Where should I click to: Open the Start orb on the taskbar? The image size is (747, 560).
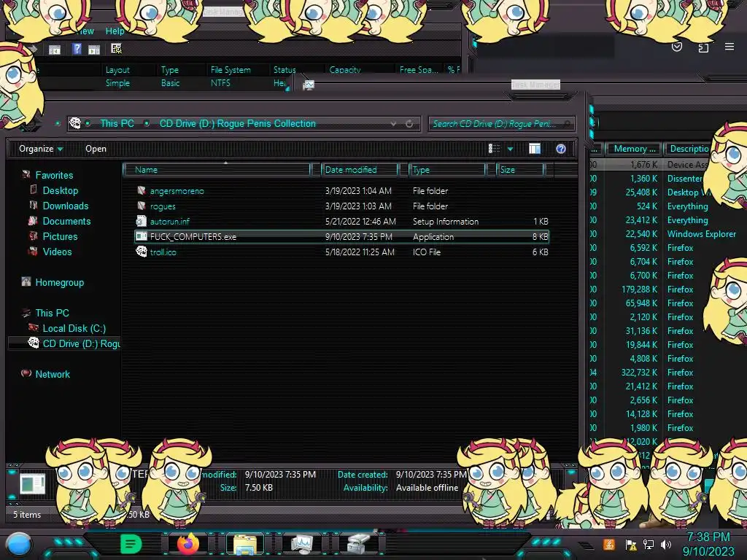tap(19, 544)
